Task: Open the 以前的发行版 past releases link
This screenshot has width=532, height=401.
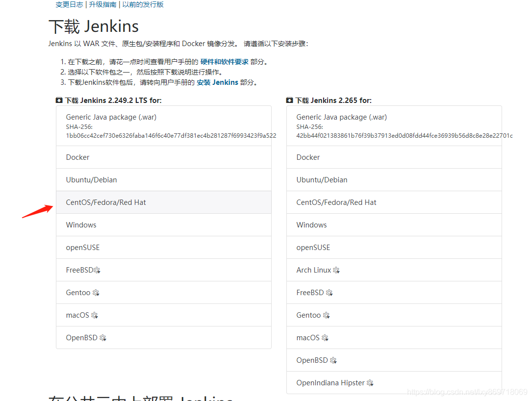Action: pos(143,4)
